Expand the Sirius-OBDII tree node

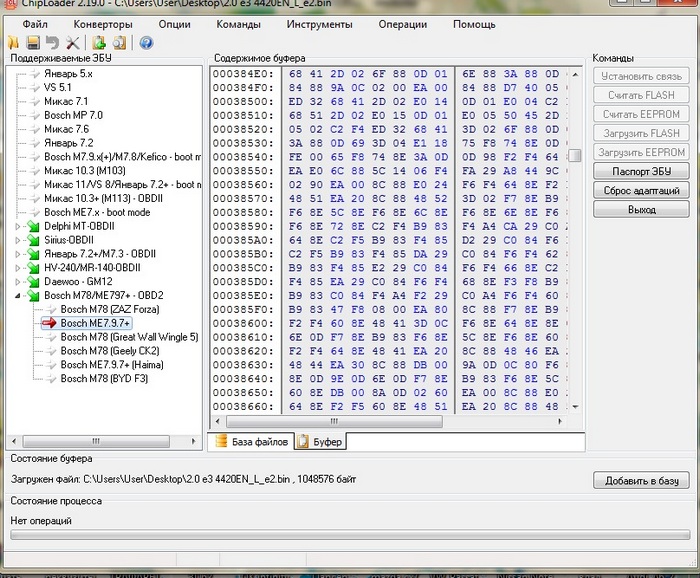(x=19, y=240)
